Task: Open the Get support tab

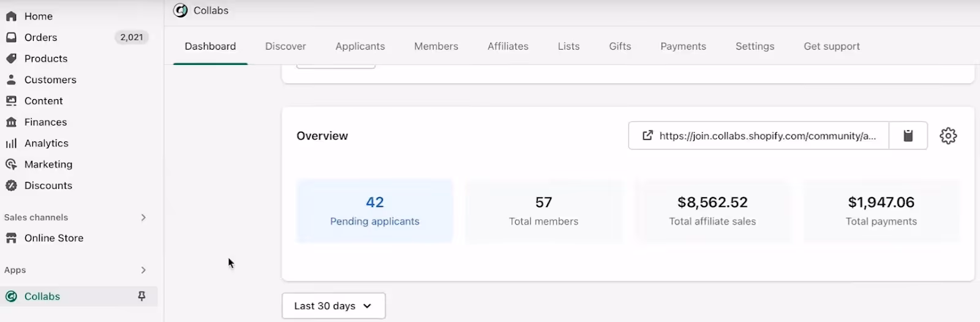Action: (x=832, y=47)
